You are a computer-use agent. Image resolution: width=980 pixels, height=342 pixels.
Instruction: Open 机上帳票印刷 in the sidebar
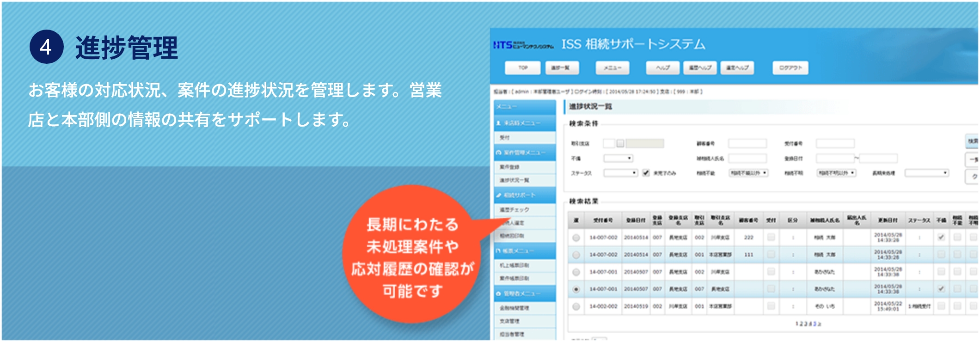(x=525, y=265)
